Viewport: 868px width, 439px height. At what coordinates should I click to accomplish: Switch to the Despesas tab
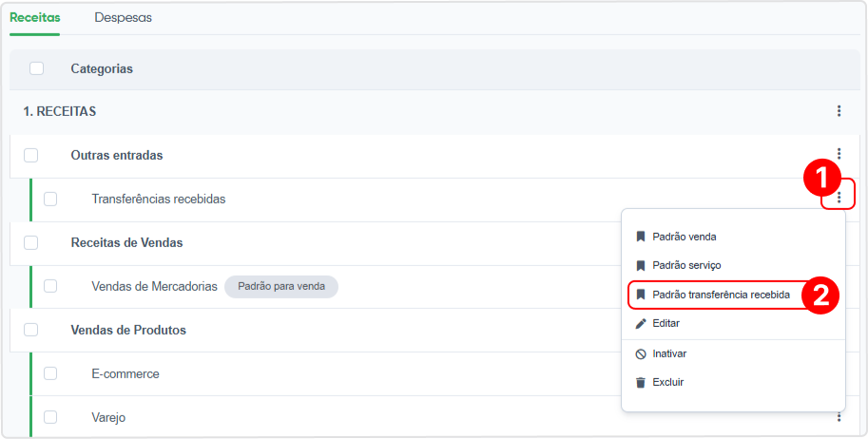(x=123, y=18)
